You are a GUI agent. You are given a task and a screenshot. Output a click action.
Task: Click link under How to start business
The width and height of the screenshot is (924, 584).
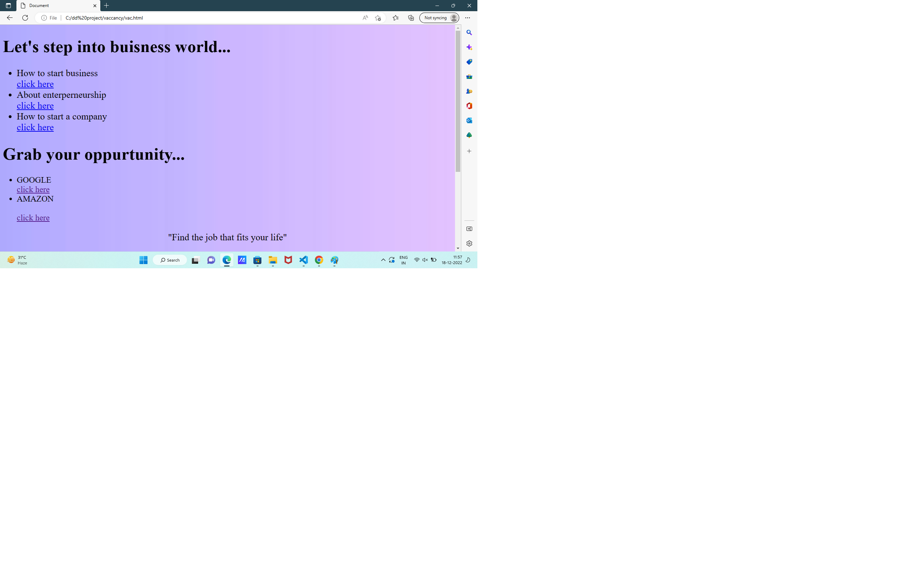pyautogui.click(x=35, y=84)
